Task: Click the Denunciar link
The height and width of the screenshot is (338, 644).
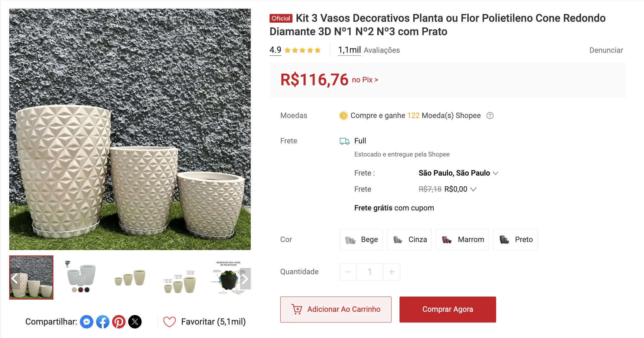Action: tap(606, 50)
